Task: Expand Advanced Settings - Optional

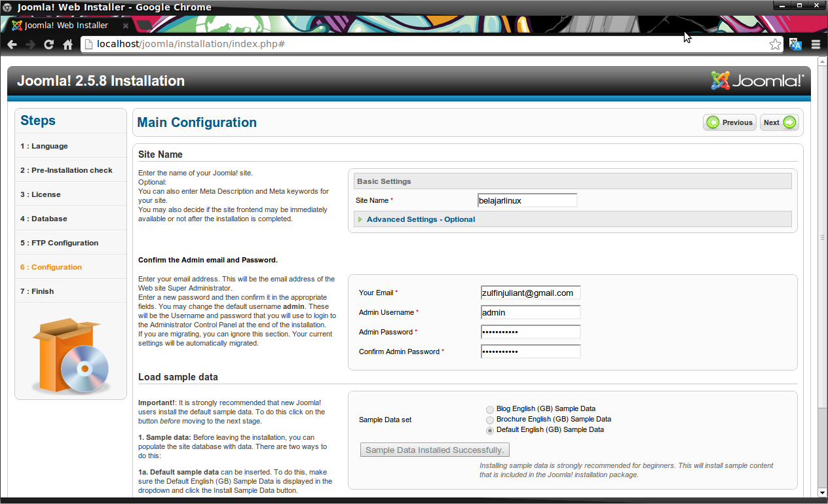Action: point(421,219)
